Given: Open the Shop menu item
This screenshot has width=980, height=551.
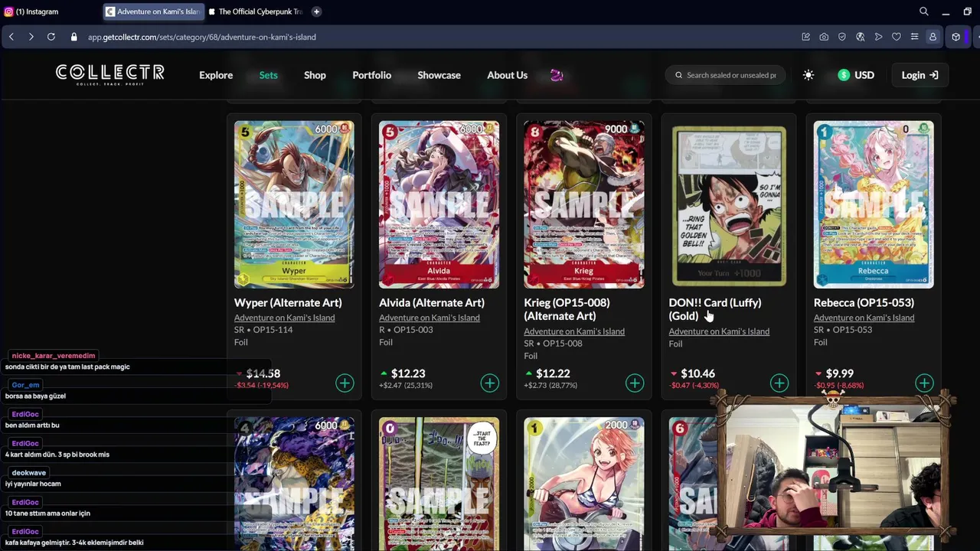Looking at the screenshot, I should [x=315, y=75].
